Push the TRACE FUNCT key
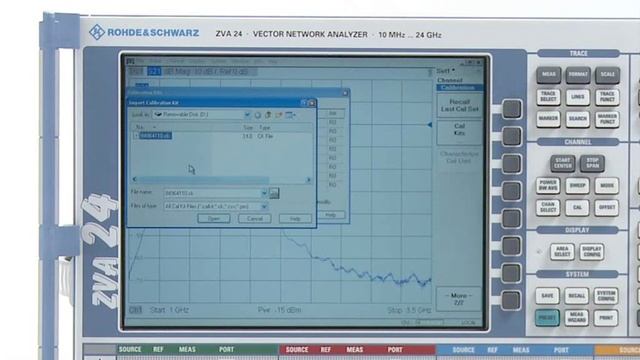This screenshot has width=640, height=360. tap(607, 97)
